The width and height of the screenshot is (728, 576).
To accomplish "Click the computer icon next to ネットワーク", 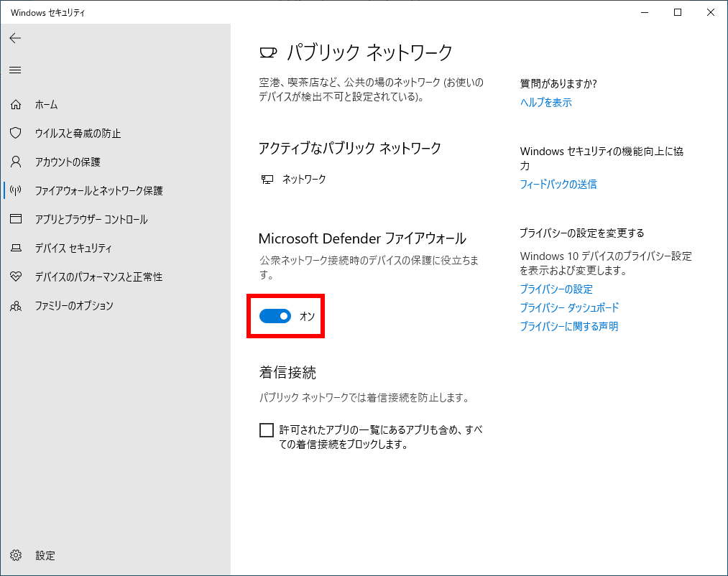I will coord(267,179).
